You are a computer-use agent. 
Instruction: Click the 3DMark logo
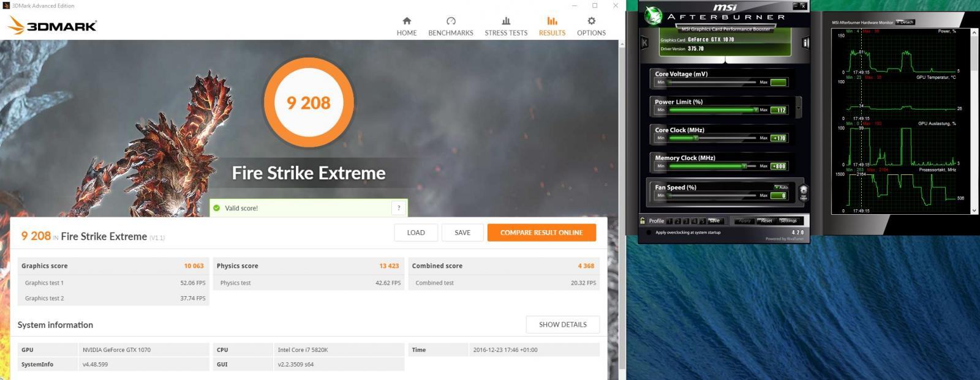[53, 25]
